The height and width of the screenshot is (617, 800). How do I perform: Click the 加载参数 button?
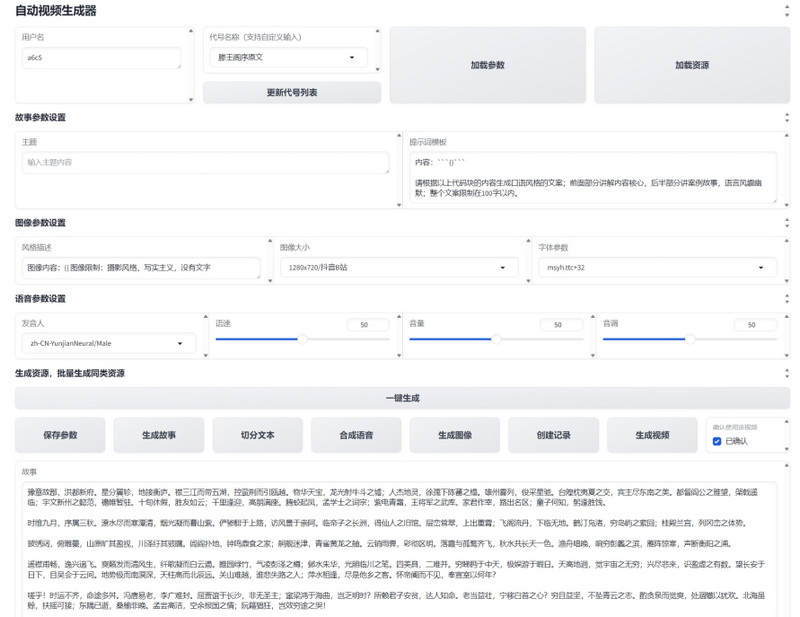[487, 65]
